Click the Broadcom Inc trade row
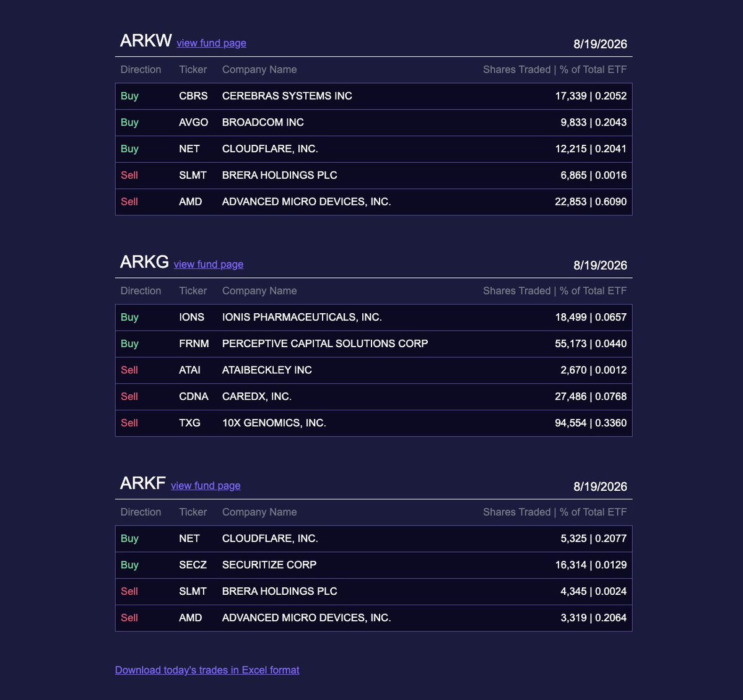743x700 pixels. click(x=373, y=123)
